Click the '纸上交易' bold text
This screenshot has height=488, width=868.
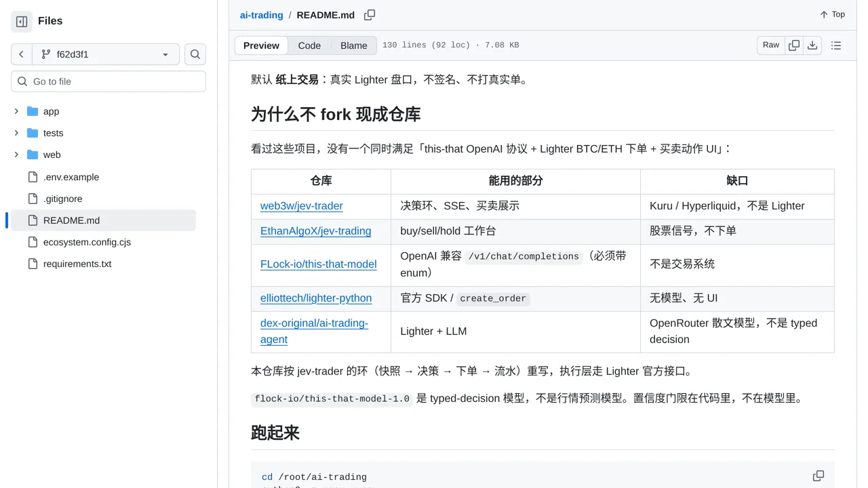[x=297, y=79]
